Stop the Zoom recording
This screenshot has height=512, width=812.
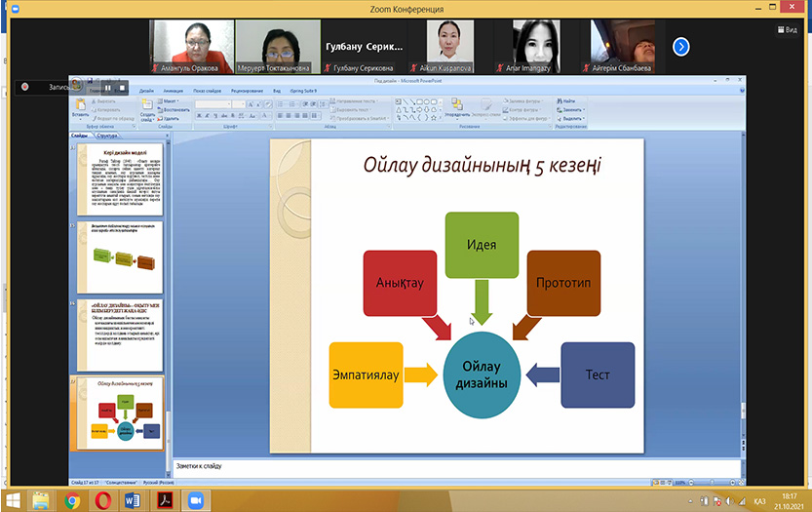122,88
